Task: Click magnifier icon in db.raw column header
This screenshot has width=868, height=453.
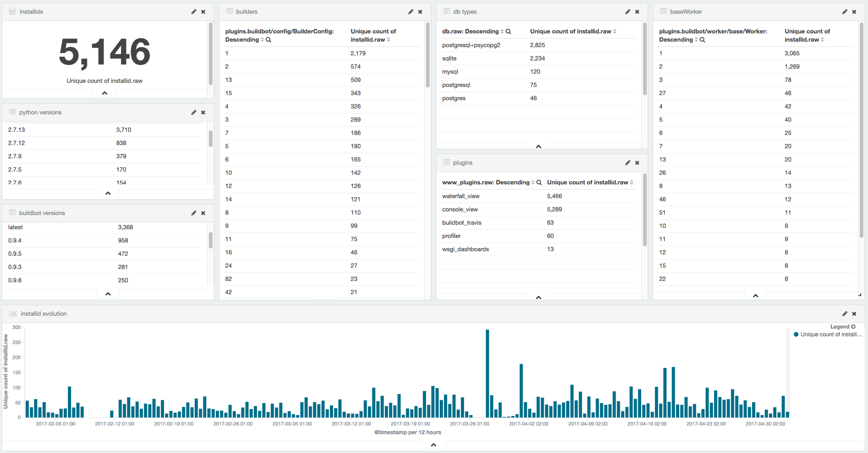Action: tap(508, 32)
